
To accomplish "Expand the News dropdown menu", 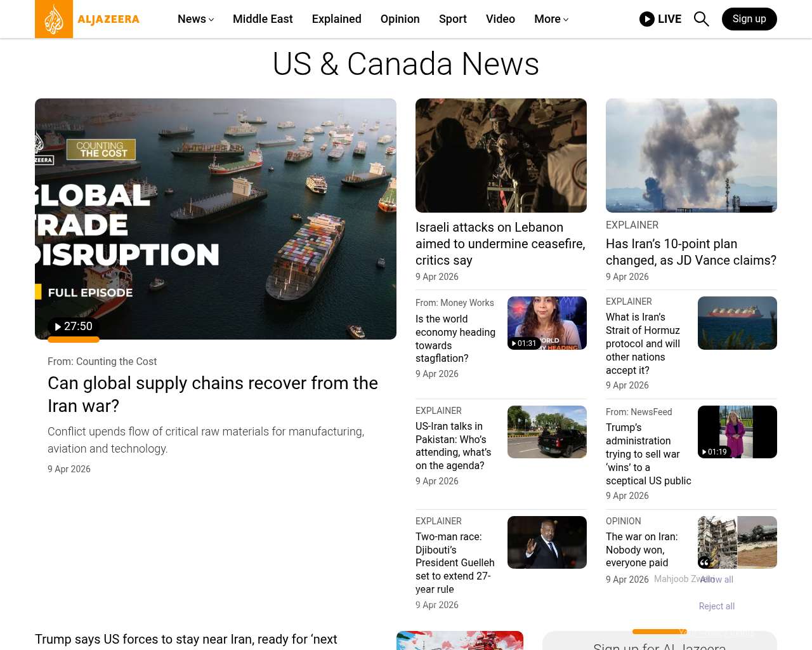I will click(195, 19).
